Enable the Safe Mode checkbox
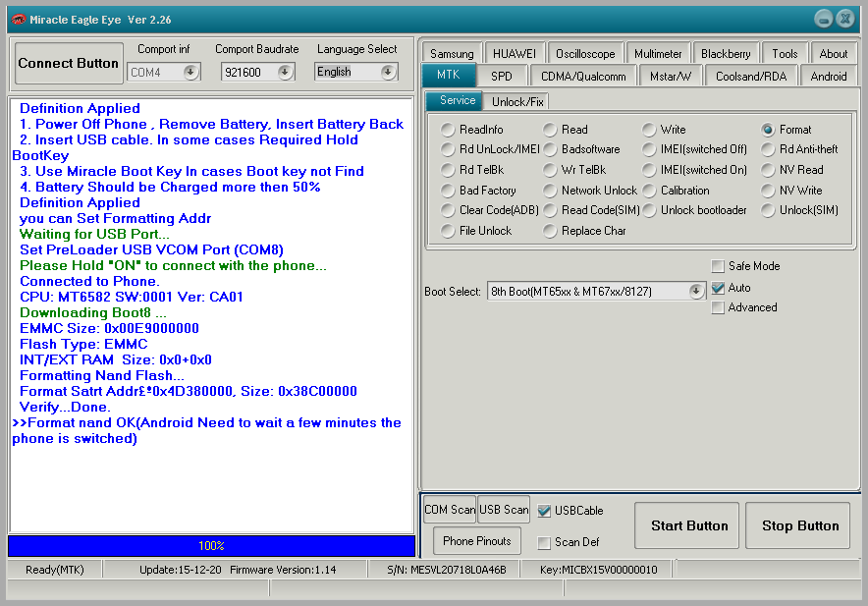This screenshot has width=868, height=606. pos(718,266)
